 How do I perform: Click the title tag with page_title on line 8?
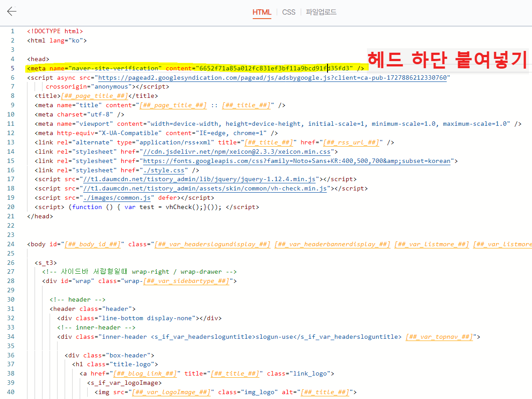[96, 96]
